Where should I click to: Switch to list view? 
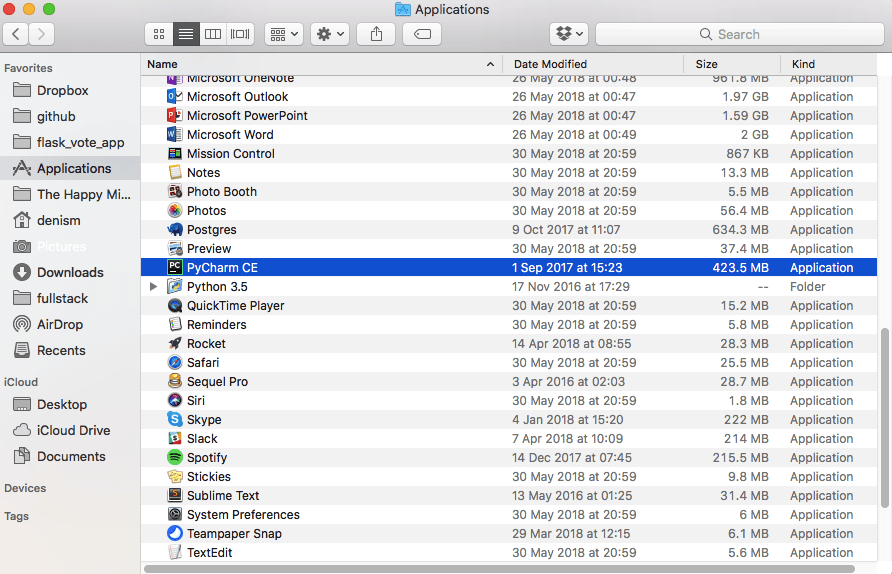pos(186,34)
